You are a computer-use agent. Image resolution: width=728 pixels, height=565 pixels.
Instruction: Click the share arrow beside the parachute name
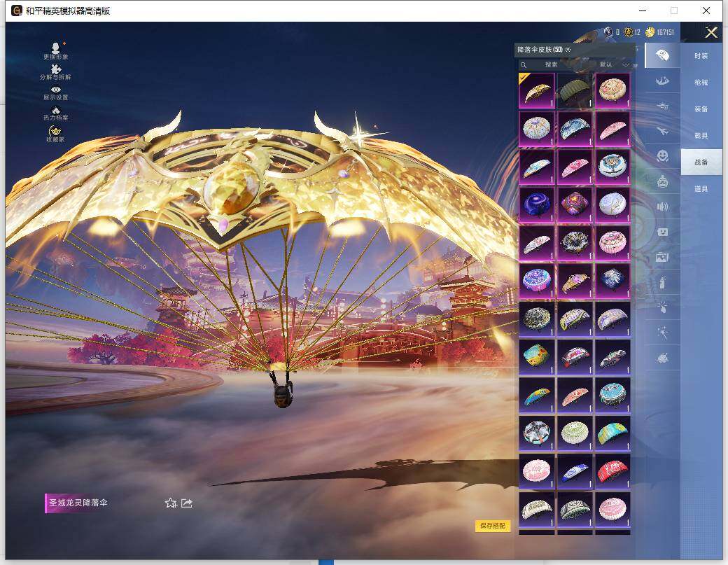pos(187,503)
